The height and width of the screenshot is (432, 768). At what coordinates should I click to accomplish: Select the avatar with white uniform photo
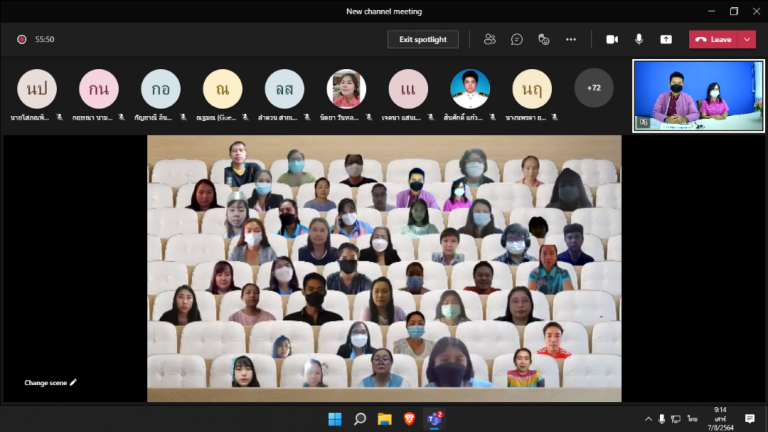pos(470,89)
